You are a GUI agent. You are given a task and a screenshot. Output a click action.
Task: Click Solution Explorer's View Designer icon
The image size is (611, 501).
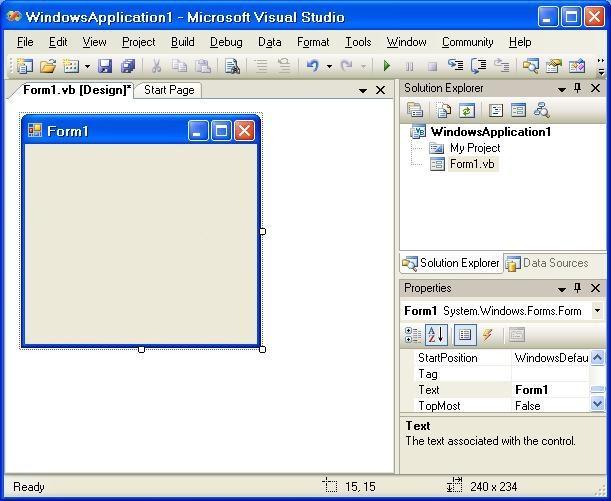[518, 111]
